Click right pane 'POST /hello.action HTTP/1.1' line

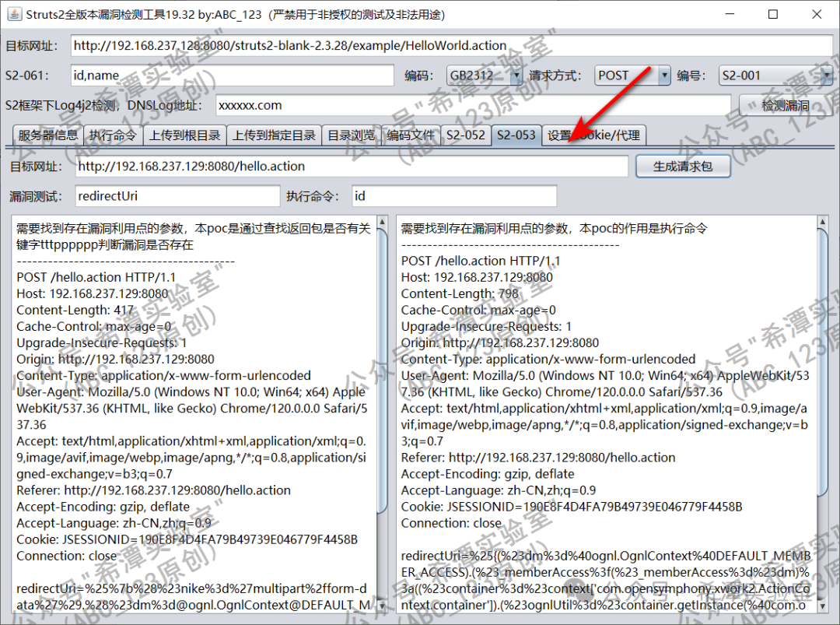pos(481,262)
